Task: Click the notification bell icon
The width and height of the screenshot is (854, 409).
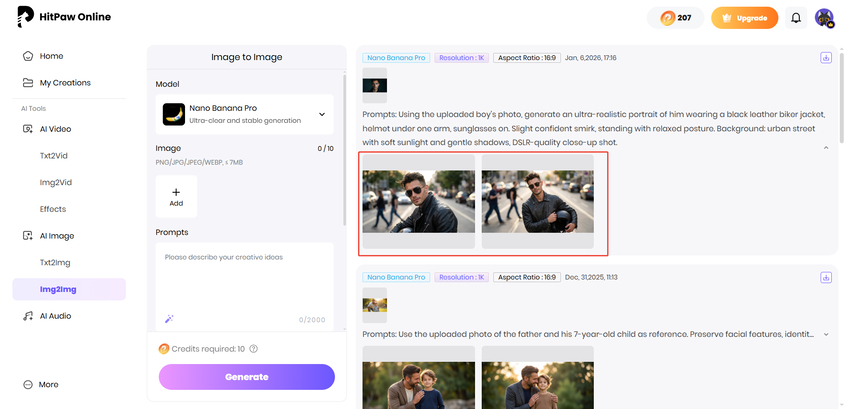Action: (x=796, y=18)
